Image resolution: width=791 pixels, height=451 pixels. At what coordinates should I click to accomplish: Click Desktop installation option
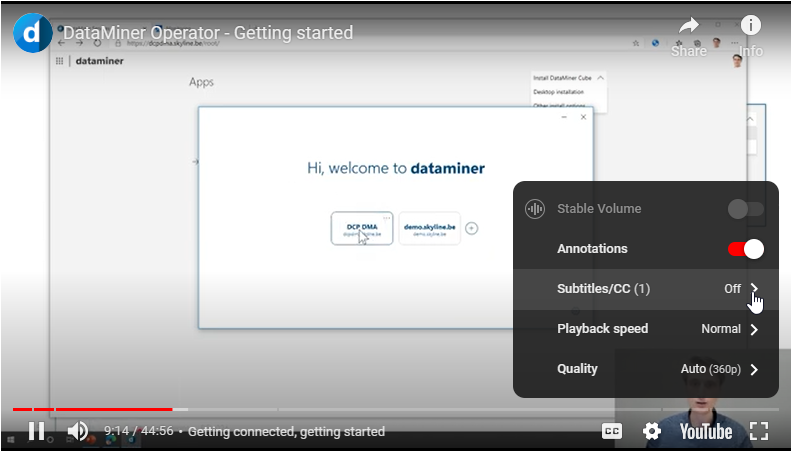558,92
